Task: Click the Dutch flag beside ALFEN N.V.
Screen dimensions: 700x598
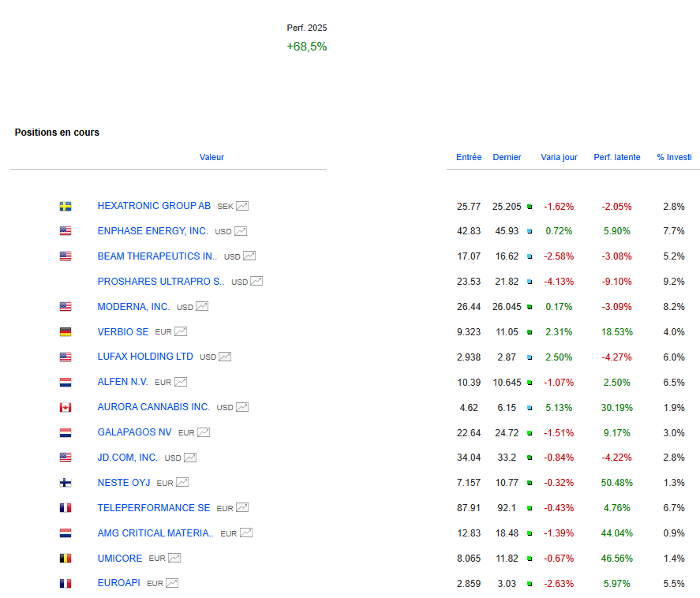Action: point(66,383)
